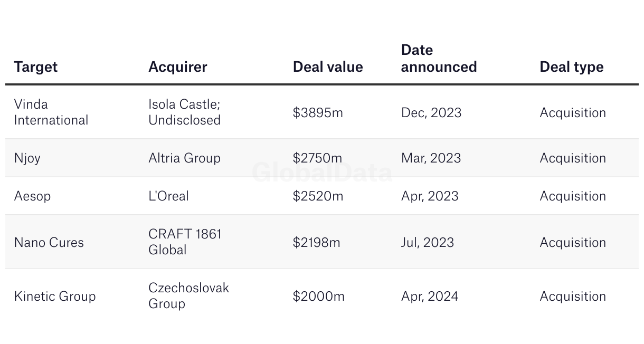
Task: Select the Njoy target cell
Action: click(x=27, y=158)
